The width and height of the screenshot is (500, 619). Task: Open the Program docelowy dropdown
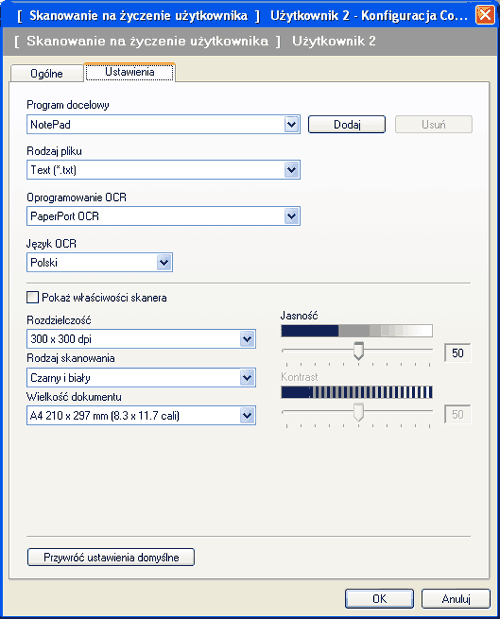163,124
